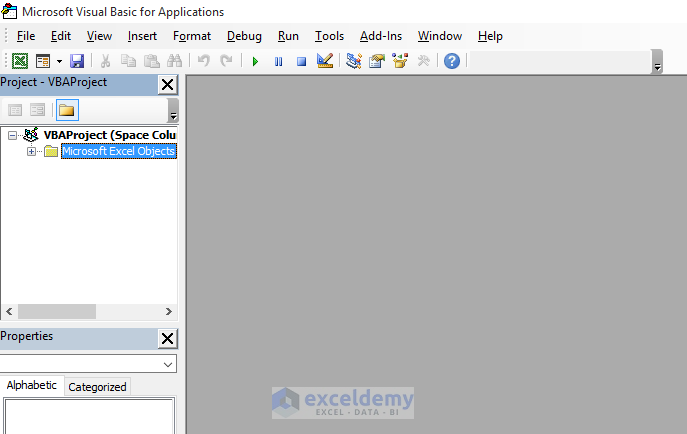Toggle Folders button in Project pane
The width and height of the screenshot is (687, 434).
[x=67, y=110]
